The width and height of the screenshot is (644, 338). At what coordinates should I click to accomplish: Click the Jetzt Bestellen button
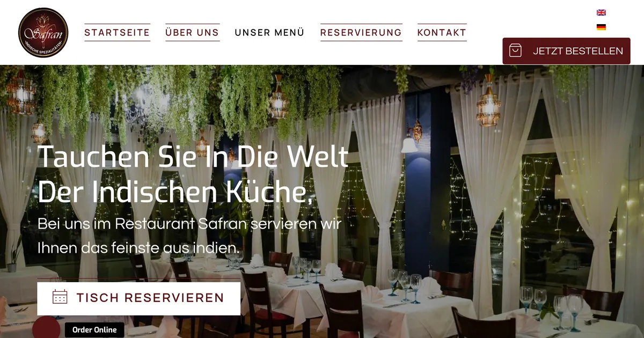pos(566,51)
